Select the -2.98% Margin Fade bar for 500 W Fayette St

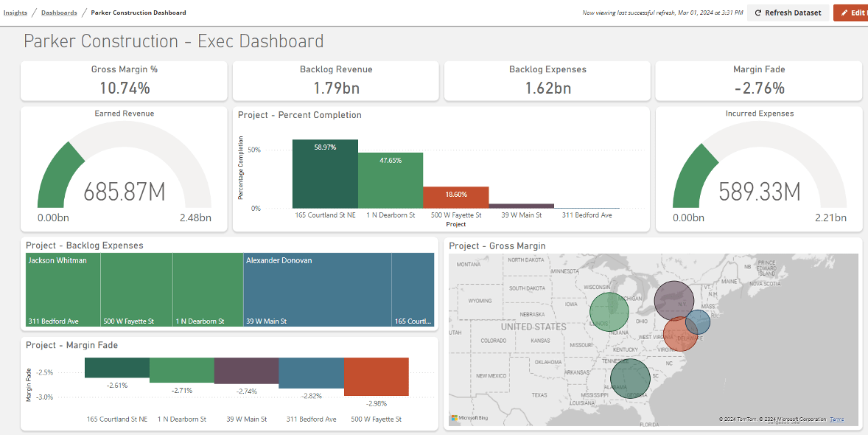[x=377, y=376]
